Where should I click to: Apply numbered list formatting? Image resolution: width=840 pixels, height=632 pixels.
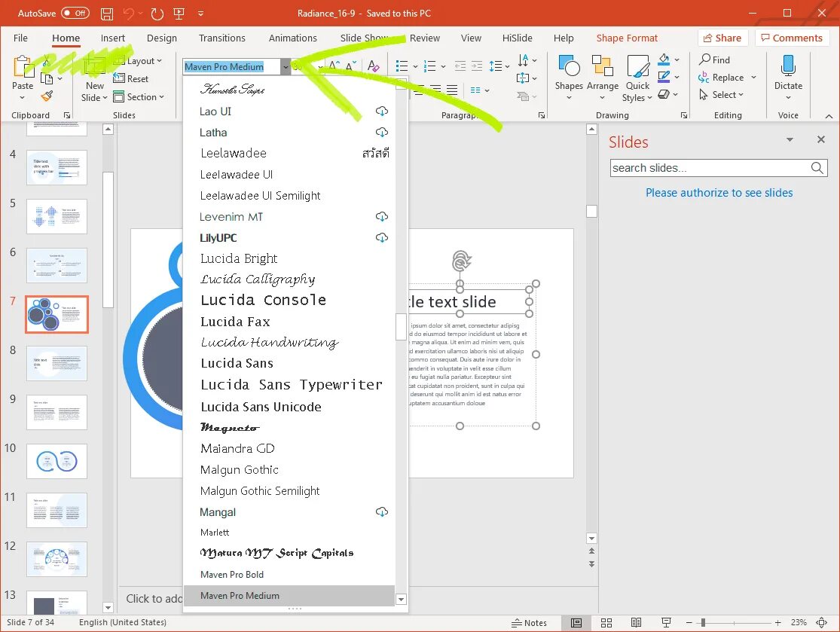point(429,66)
